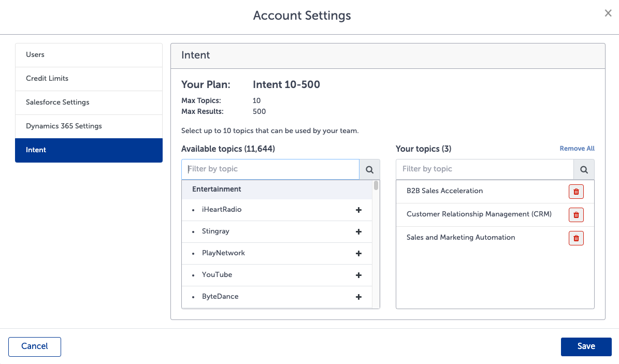This screenshot has width=619, height=364.
Task: Select the Intent sidebar tab
Action: pos(89,150)
